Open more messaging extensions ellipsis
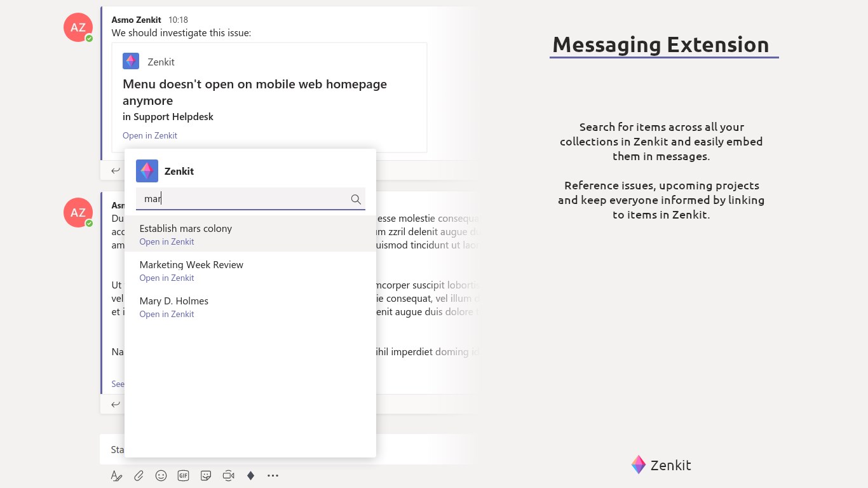Image resolution: width=868 pixels, height=488 pixels. (273, 475)
